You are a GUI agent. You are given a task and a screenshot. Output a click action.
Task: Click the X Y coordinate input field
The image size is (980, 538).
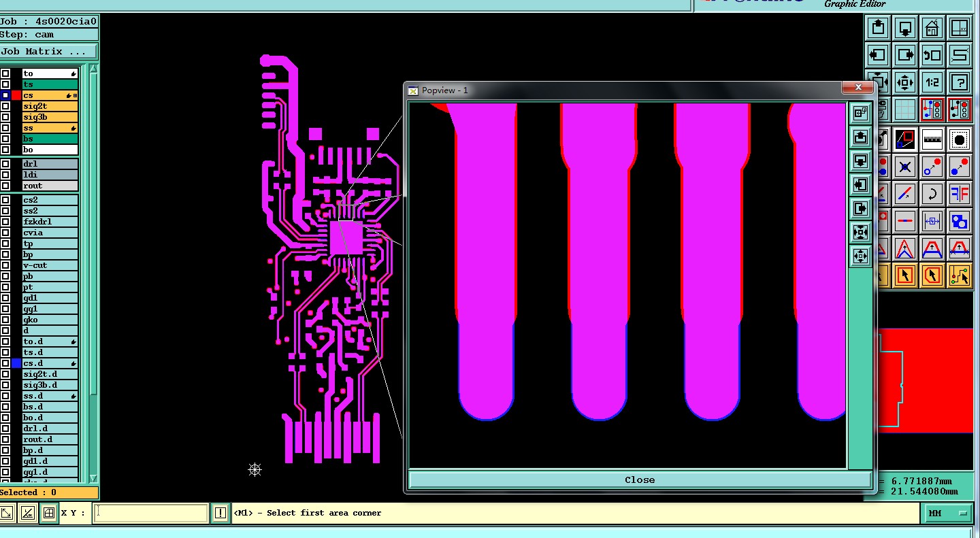[x=150, y=513]
